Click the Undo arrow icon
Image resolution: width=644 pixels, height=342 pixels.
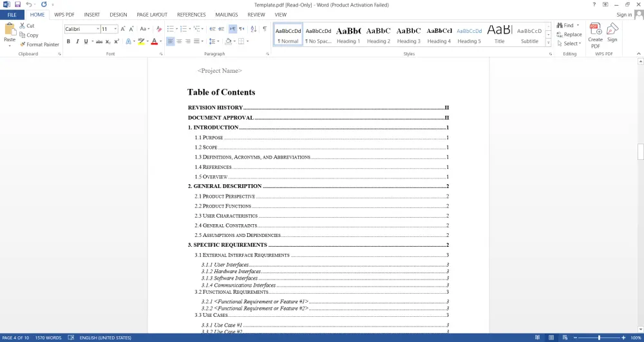[28, 5]
